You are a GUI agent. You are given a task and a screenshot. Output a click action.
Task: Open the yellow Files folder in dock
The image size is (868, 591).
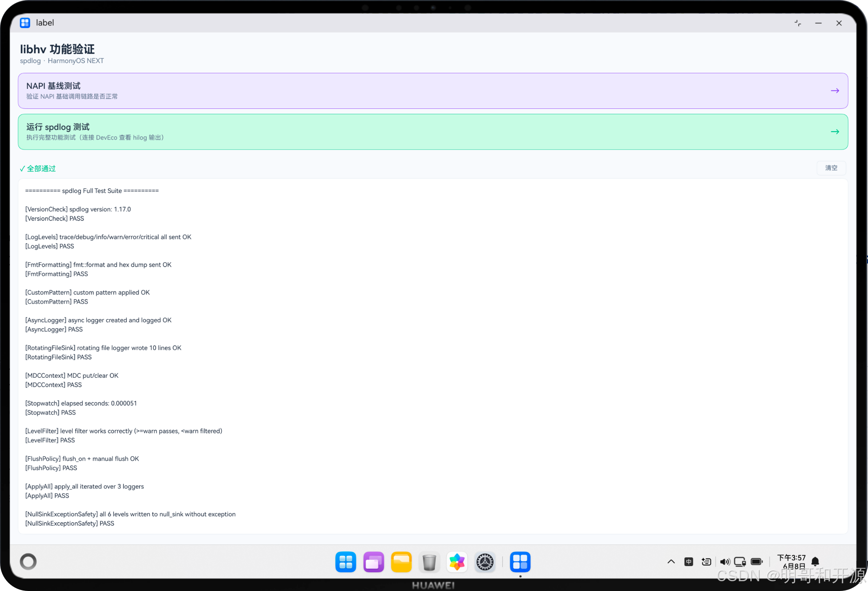click(402, 562)
